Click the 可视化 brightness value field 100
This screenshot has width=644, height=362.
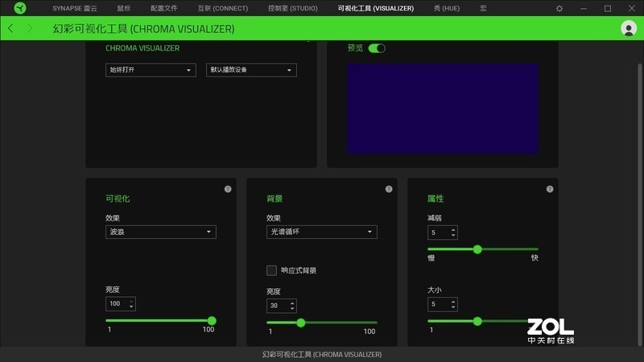tap(121, 304)
